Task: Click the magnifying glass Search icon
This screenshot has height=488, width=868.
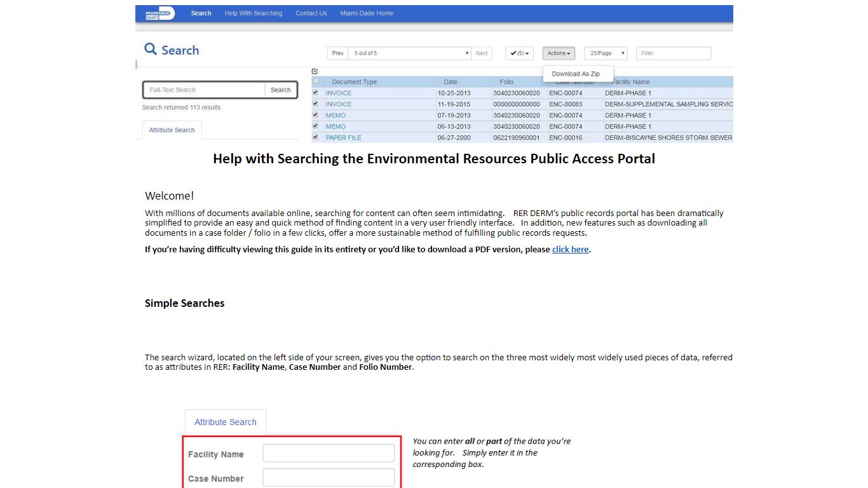Action: (151, 49)
